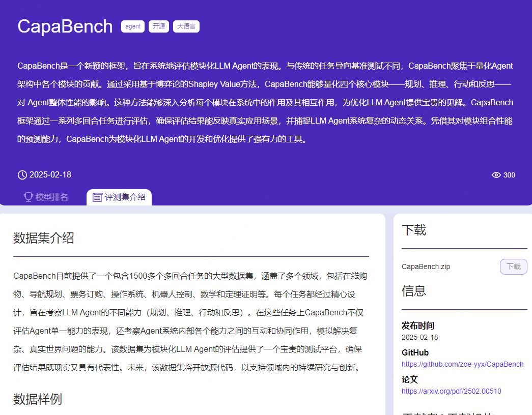Click the CapaBench page title
532x415 pixels.
tap(65, 26)
